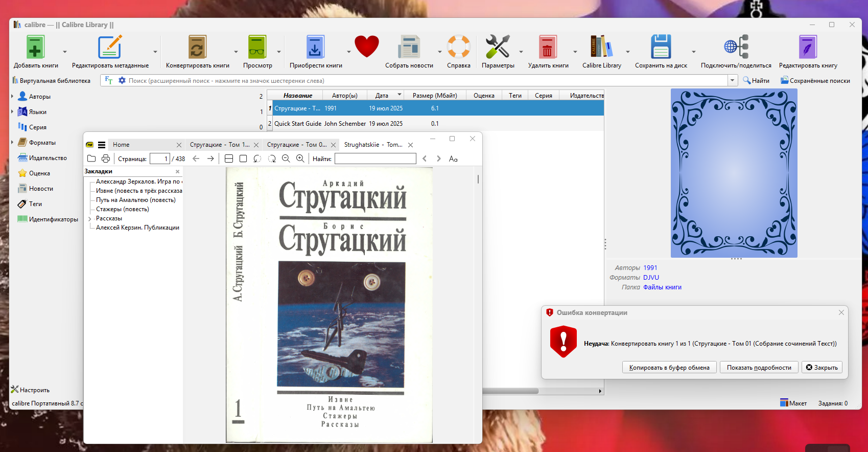Open the View (Просмотр) glasses icon
This screenshot has height=452, width=868.
pyautogui.click(x=257, y=47)
